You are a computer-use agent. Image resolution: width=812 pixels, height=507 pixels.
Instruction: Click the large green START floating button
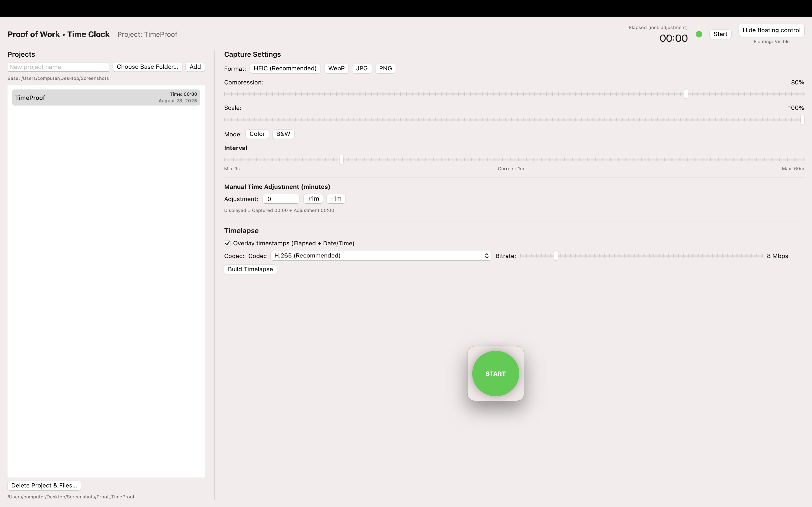495,373
